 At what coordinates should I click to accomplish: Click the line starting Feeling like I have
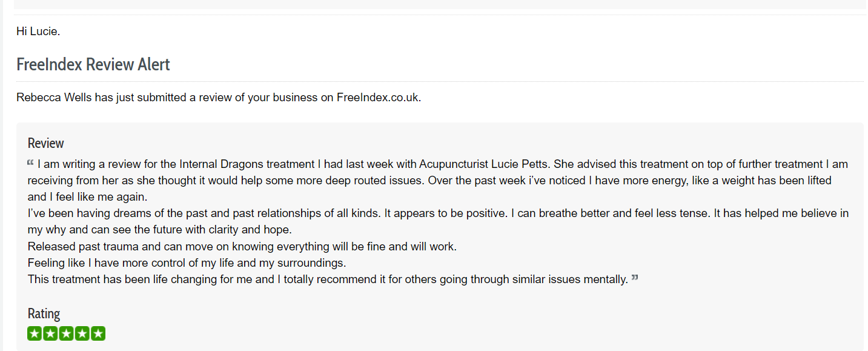[x=187, y=263]
